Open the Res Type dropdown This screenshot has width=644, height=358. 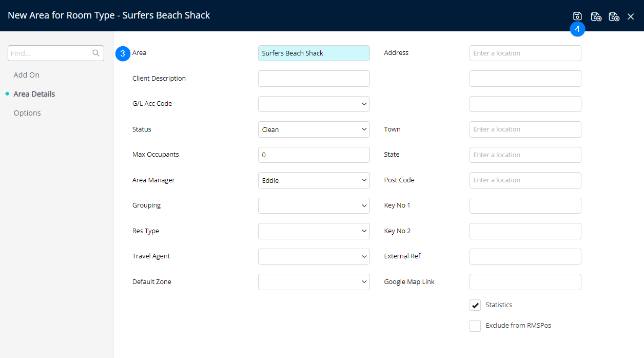[314, 231]
